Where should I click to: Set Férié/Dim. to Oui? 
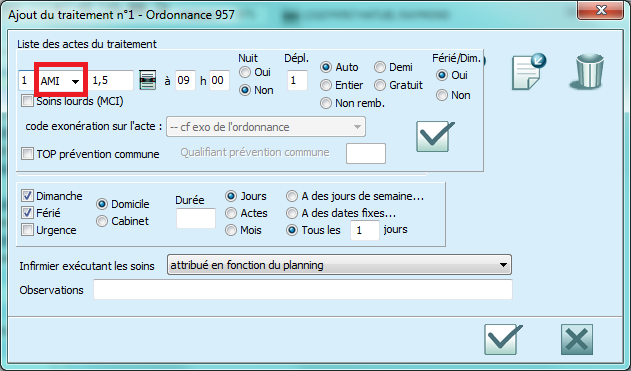(442, 75)
